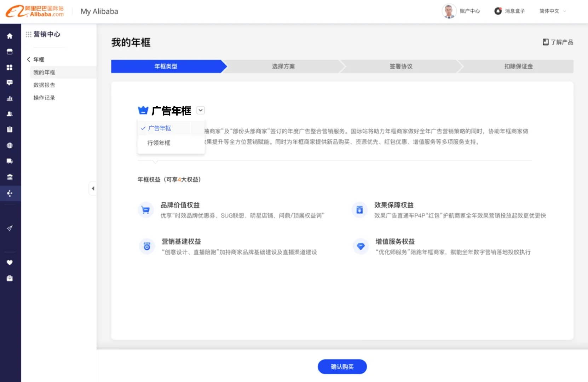Open the briefcase icon in the sidebar
The height and width of the screenshot is (382, 588).
pos(10,278)
